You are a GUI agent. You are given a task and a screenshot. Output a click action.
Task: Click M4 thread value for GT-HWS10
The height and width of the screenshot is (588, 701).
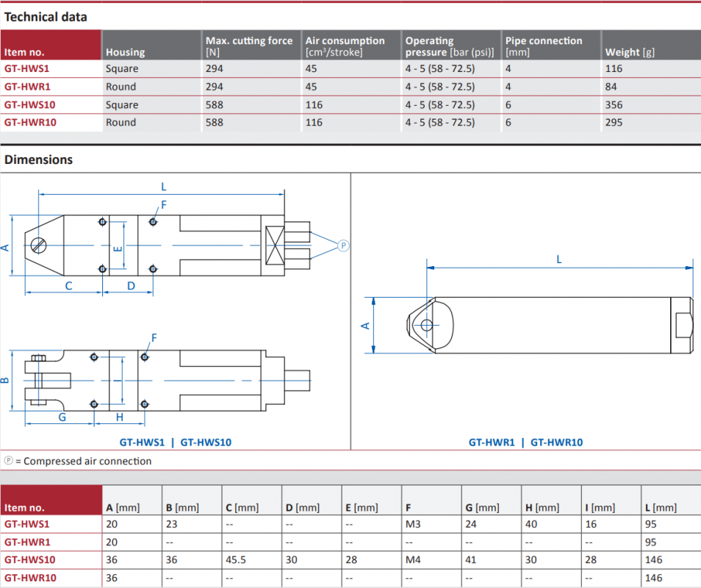pos(413,560)
